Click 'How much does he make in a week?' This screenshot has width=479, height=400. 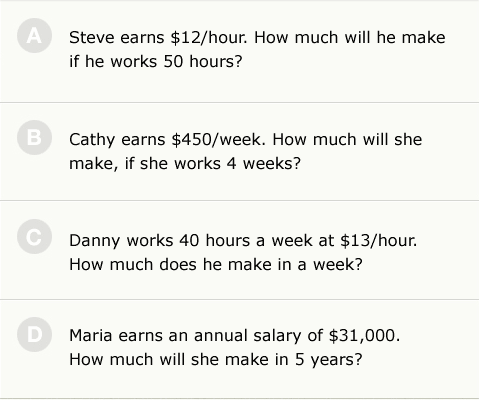tap(216, 264)
